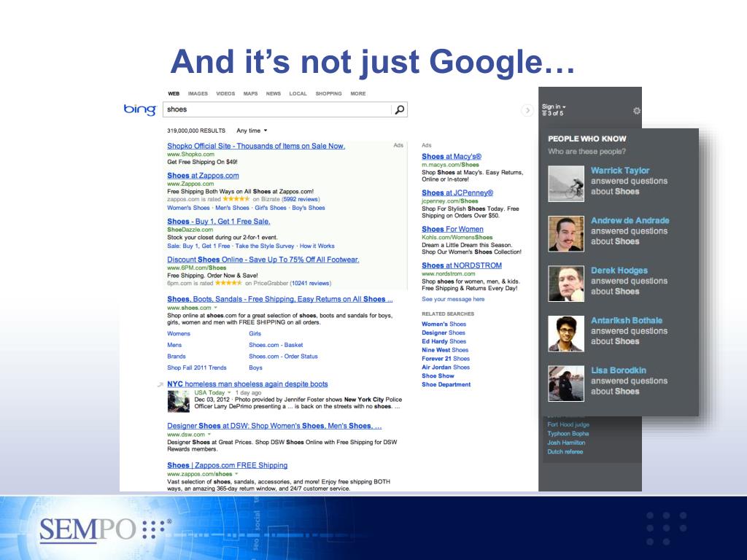Open Women's Shoes related search
The image size is (747, 560).
pyautogui.click(x=444, y=324)
